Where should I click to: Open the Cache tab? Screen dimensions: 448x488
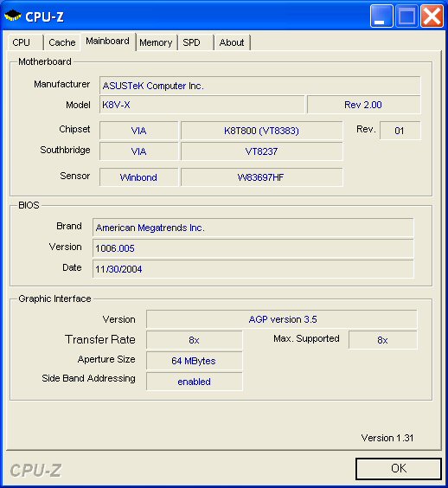pyautogui.click(x=62, y=42)
